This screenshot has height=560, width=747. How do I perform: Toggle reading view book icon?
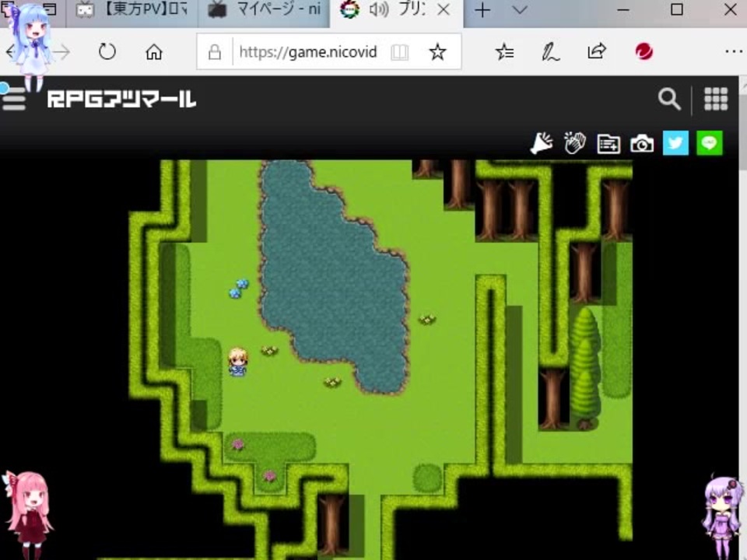pos(399,52)
